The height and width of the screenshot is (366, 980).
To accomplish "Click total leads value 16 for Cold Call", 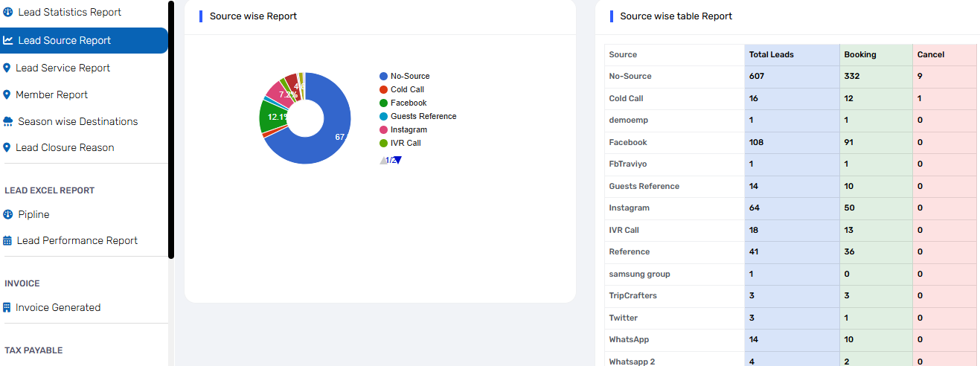I will (754, 98).
